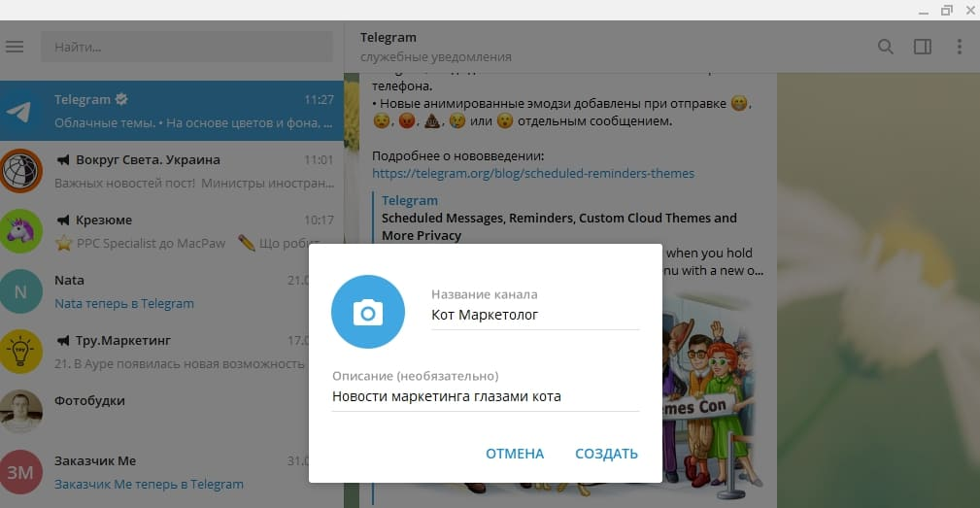Image resolution: width=980 pixels, height=508 pixels.
Task: Click the ОТМЕНА button
Action: (515, 454)
